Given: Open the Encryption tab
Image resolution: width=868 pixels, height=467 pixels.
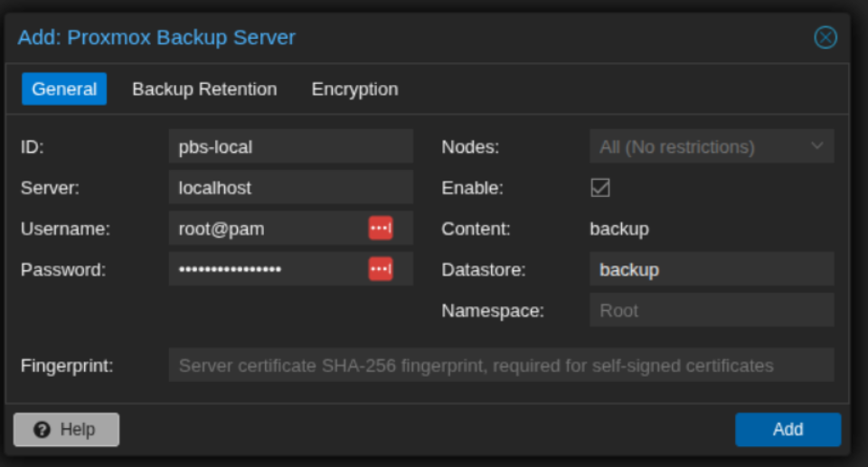Looking at the screenshot, I should [354, 89].
